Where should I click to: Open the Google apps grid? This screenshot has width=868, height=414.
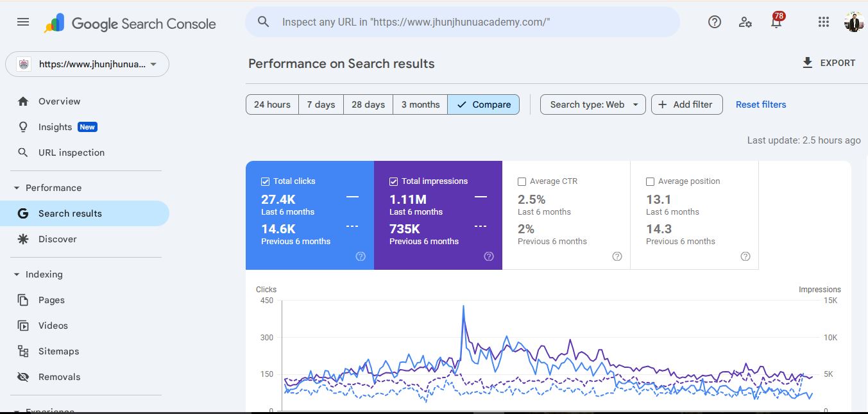click(x=824, y=22)
